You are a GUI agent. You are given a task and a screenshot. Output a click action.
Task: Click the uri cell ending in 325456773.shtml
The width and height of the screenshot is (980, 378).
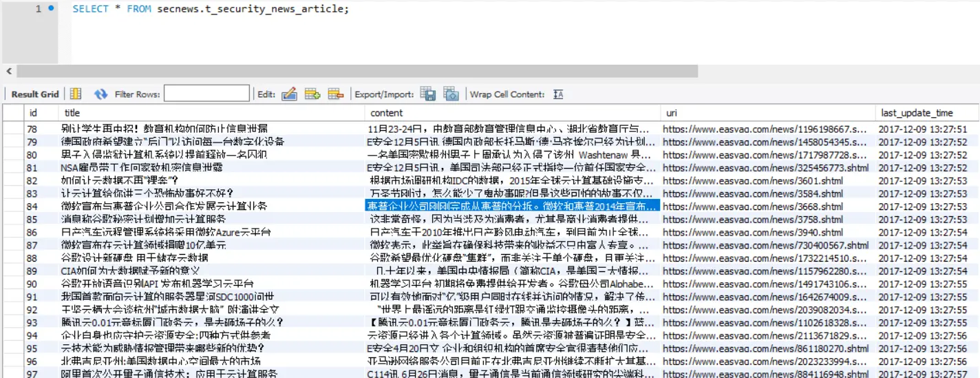tap(768, 167)
